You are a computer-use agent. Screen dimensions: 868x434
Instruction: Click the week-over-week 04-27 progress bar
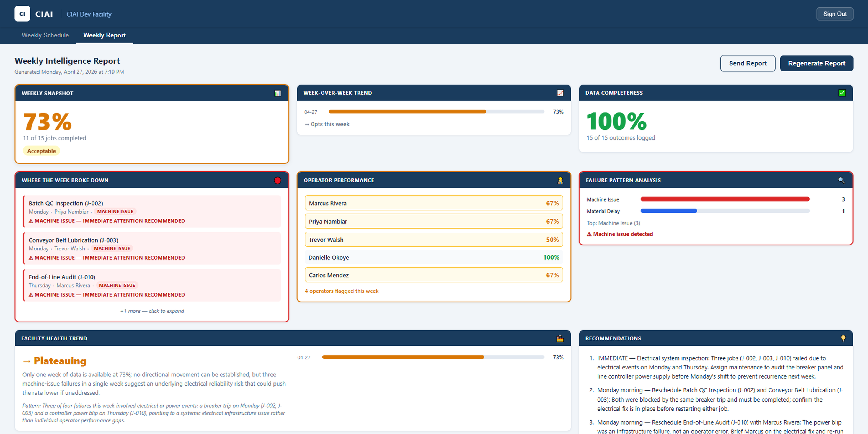pos(436,112)
